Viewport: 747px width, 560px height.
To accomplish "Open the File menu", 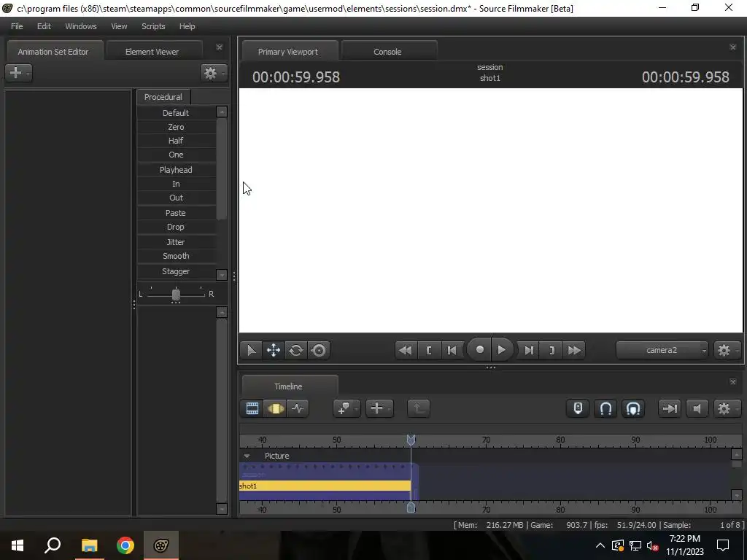I will tap(17, 26).
